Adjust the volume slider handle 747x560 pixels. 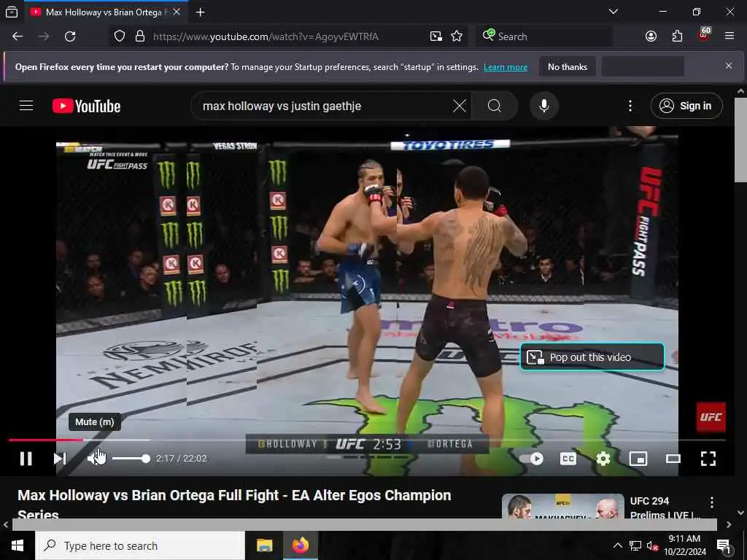146,459
